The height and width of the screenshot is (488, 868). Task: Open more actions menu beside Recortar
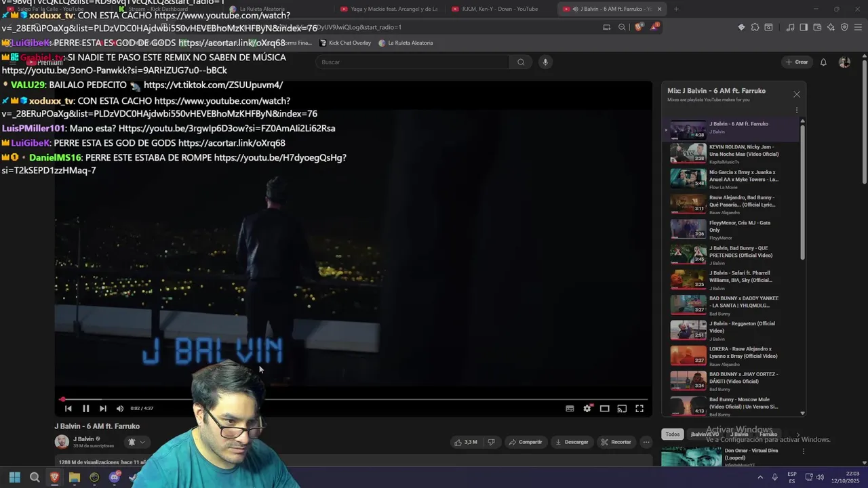click(646, 442)
